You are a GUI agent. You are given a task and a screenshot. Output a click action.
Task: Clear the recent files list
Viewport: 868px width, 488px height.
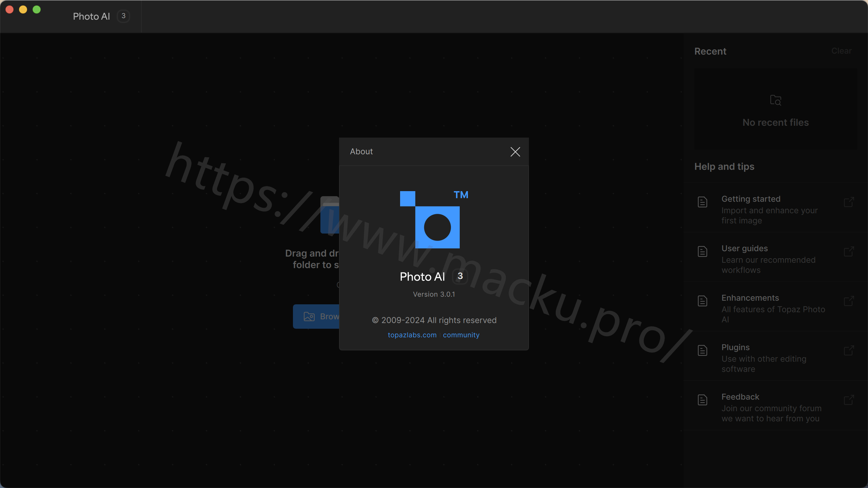pos(841,51)
